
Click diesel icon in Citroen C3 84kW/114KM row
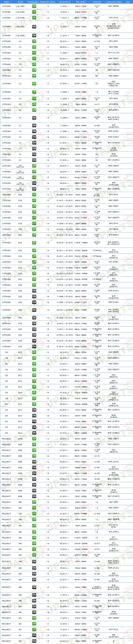click(x=34, y=137)
